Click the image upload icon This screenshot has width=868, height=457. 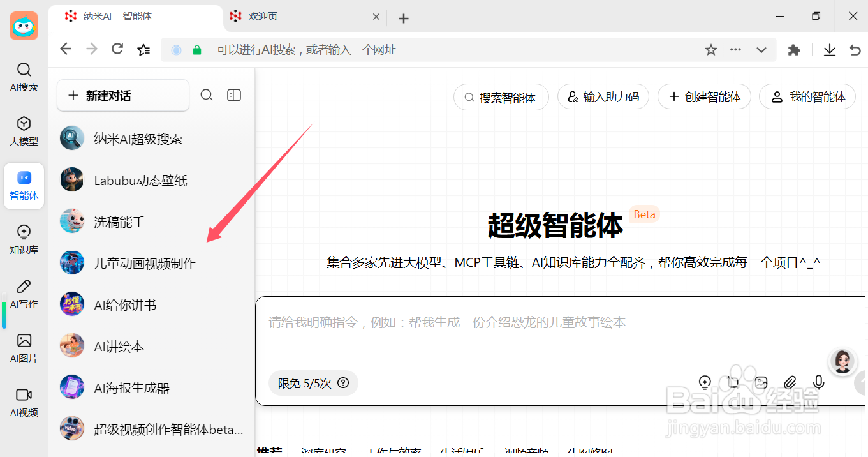(x=761, y=382)
